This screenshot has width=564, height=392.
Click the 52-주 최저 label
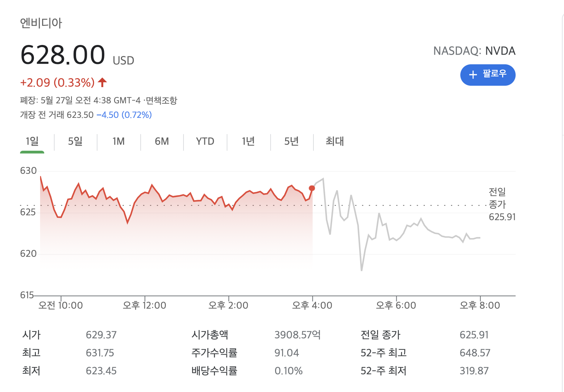pos(384,371)
